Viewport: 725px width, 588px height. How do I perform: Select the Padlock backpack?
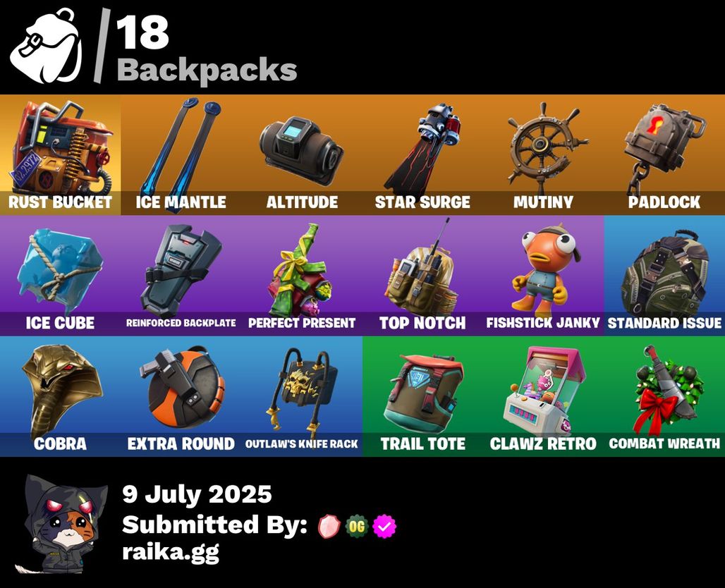coord(664,155)
